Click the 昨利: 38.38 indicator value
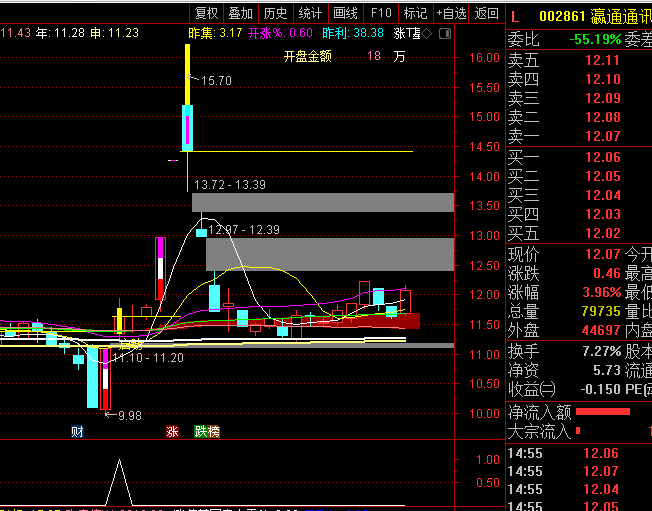This screenshot has height=511, width=652. coord(353,33)
